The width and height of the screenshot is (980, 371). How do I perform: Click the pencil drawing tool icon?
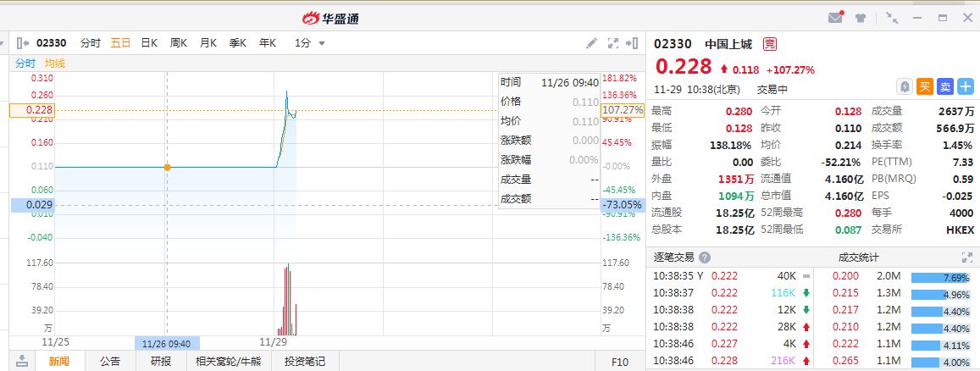pyautogui.click(x=592, y=43)
